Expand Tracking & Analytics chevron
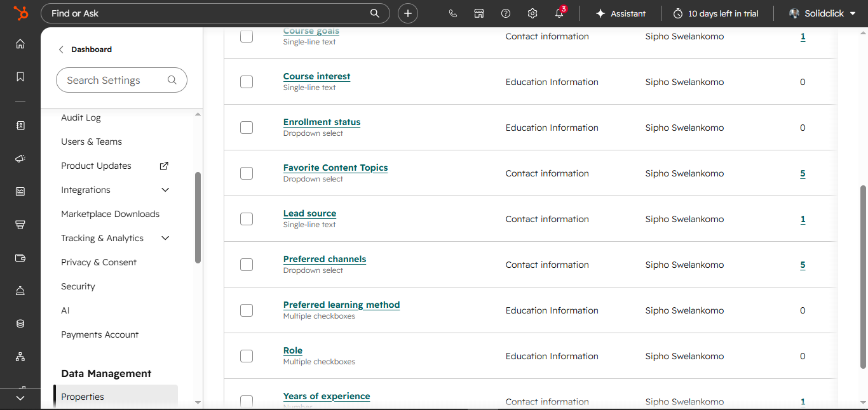868x410 pixels. click(165, 238)
